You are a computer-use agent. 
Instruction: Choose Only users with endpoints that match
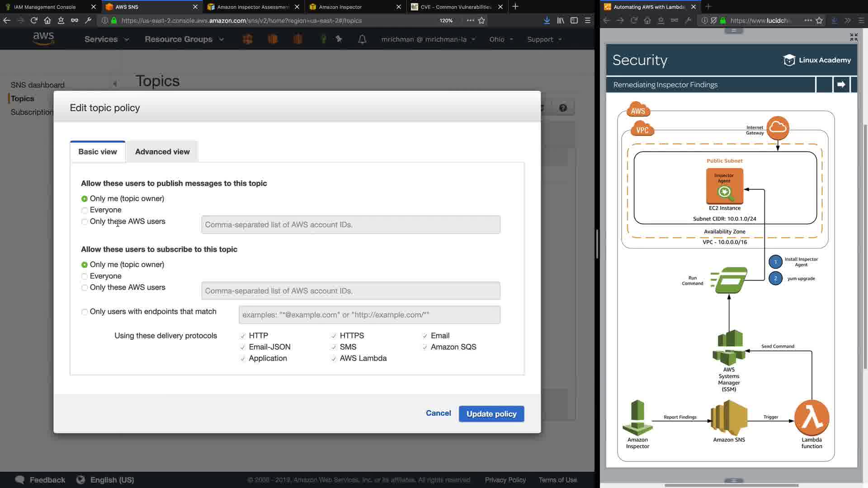click(x=85, y=312)
